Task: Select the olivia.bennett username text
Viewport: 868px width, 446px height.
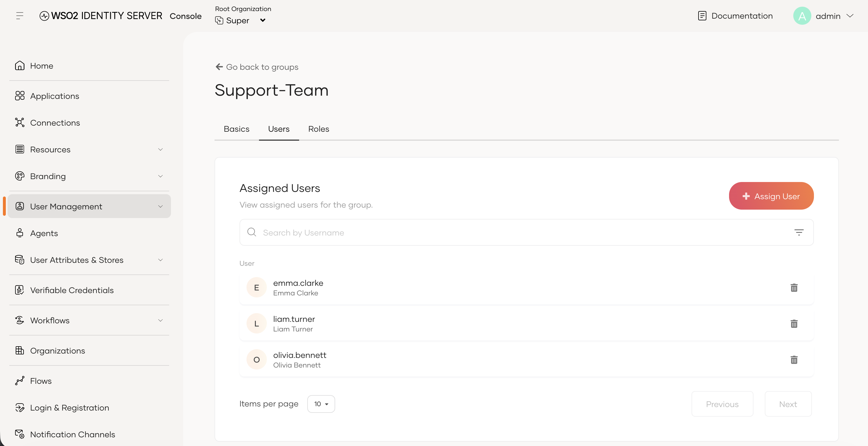Action: 299,355
